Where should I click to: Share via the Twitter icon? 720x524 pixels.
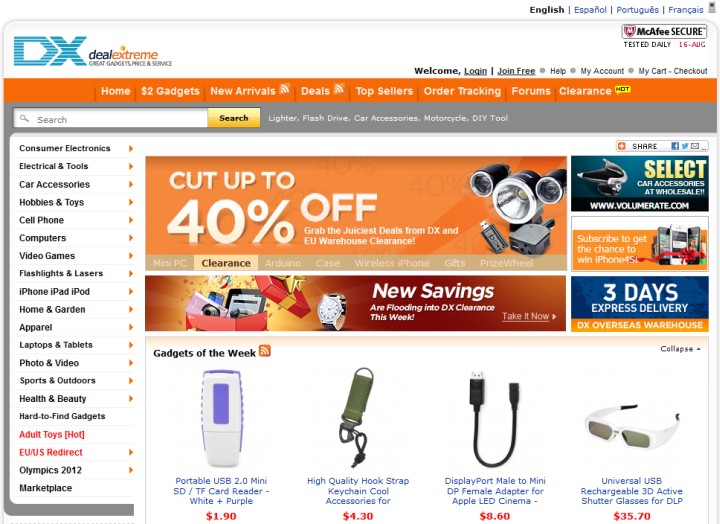[x=685, y=146]
